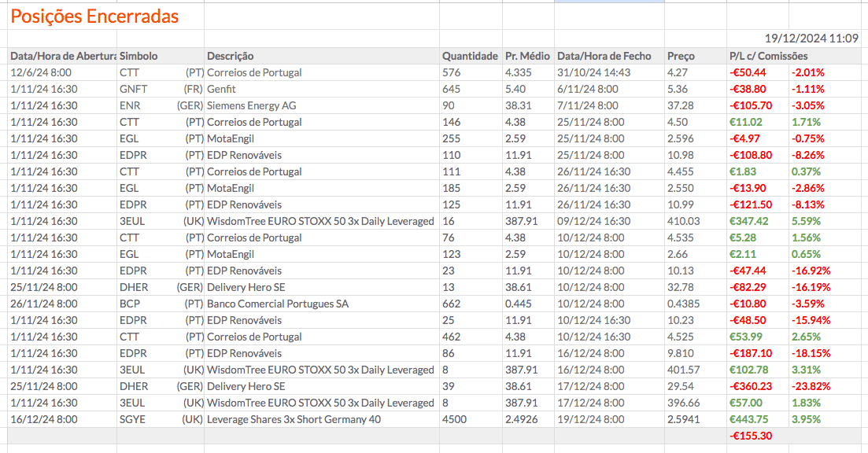Select the SGYE symbol cell

[133, 419]
